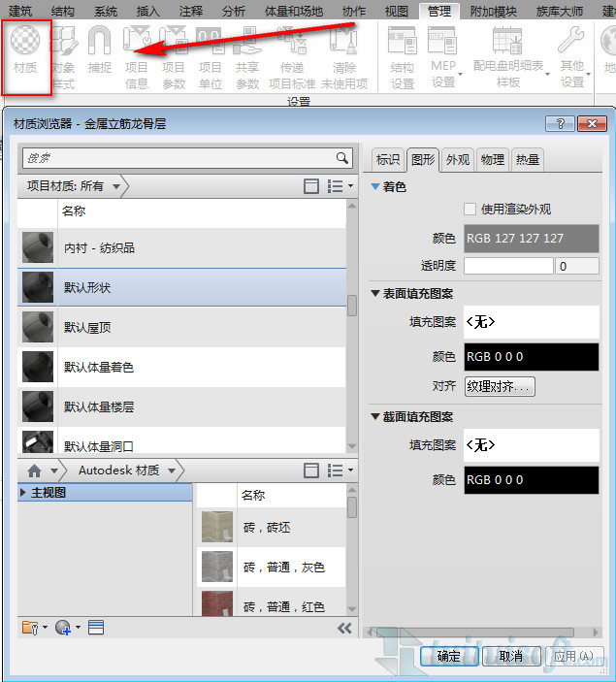Open 其他设置 additional settings wrench

coord(572,57)
